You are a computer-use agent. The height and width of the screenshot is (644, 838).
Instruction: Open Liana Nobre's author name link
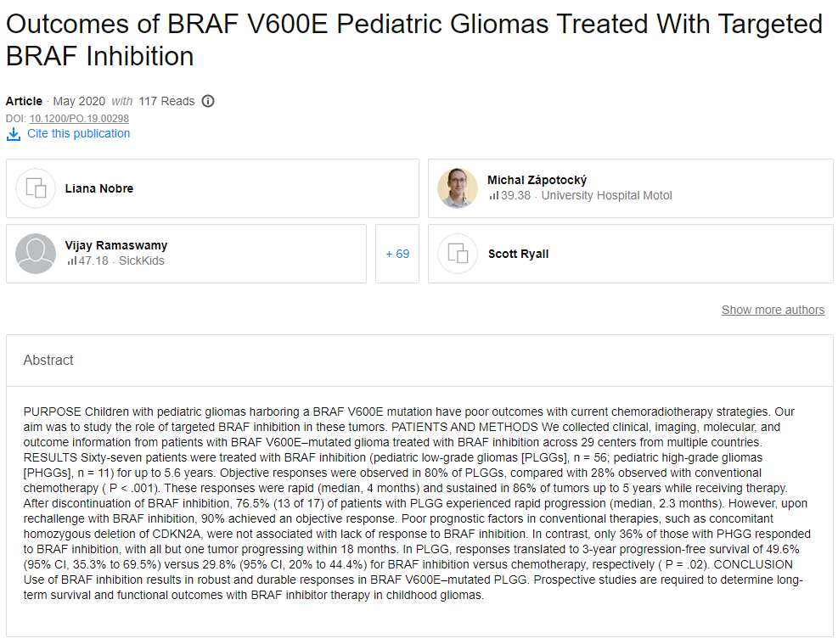pyautogui.click(x=99, y=188)
